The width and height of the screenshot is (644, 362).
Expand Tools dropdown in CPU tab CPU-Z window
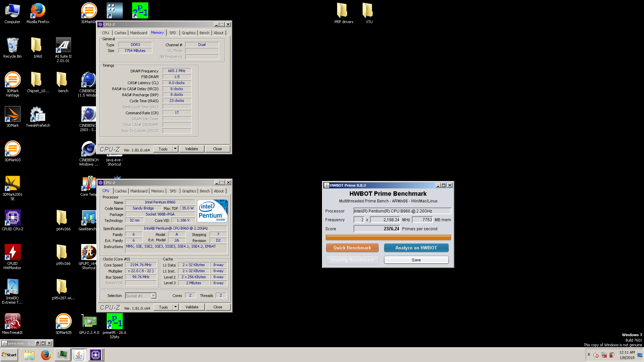[x=175, y=307]
